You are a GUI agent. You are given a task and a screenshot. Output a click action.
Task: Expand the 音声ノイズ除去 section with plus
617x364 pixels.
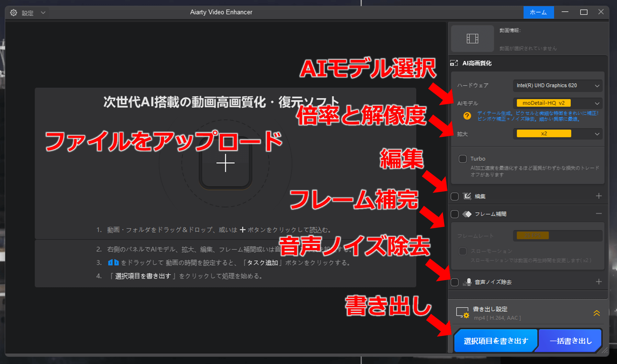click(599, 282)
